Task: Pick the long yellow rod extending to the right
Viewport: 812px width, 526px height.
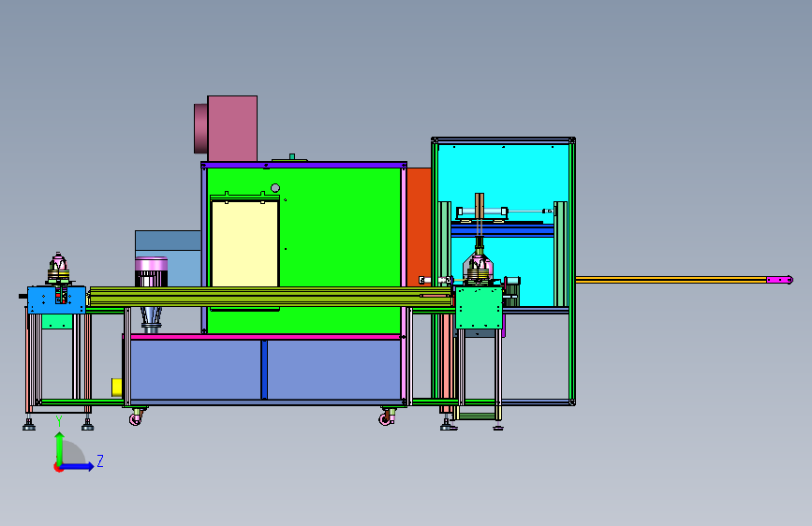Action: point(672,280)
